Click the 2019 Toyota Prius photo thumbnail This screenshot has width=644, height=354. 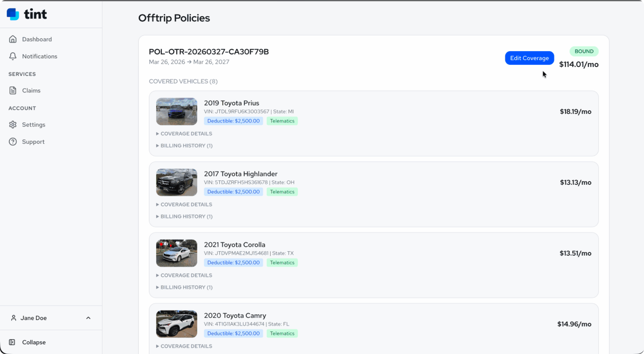tap(176, 111)
